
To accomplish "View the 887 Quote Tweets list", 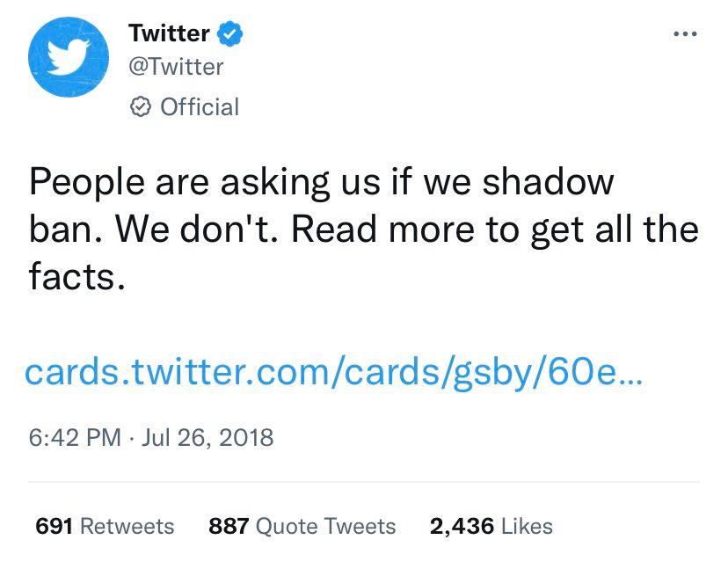I will tap(302, 526).
